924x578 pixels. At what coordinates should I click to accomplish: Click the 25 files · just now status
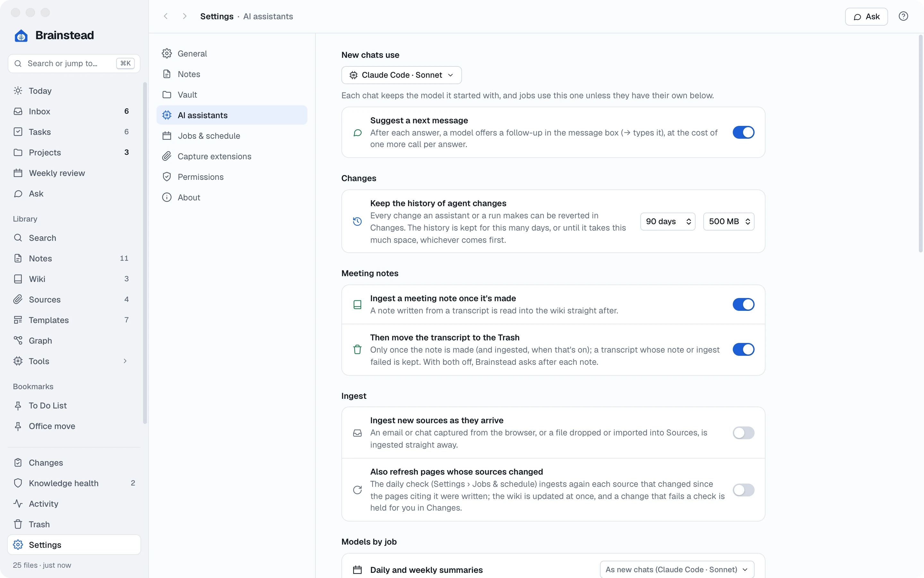(x=42, y=565)
